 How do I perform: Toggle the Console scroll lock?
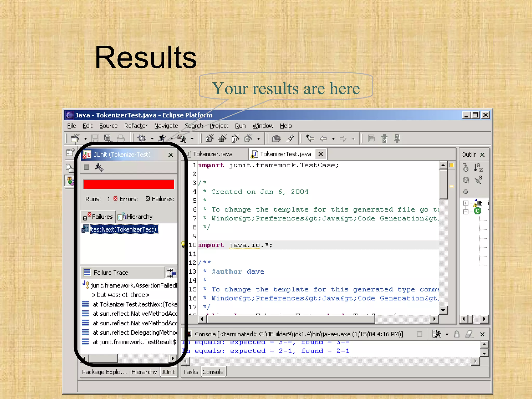coord(457,334)
